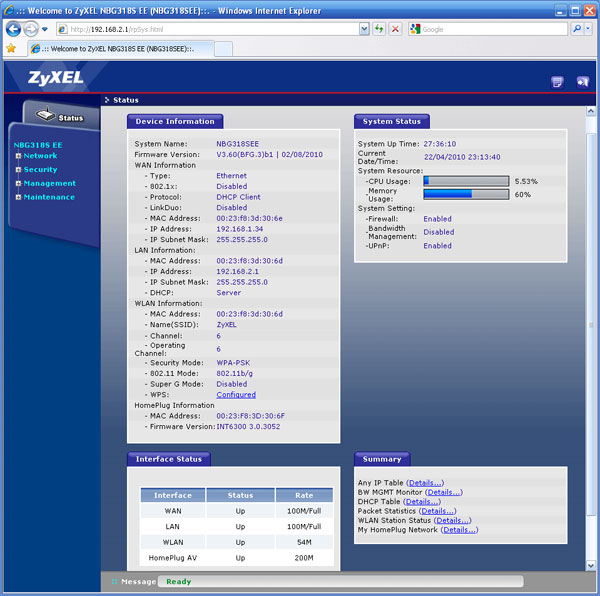Click the page icon in address bar

click(x=63, y=29)
